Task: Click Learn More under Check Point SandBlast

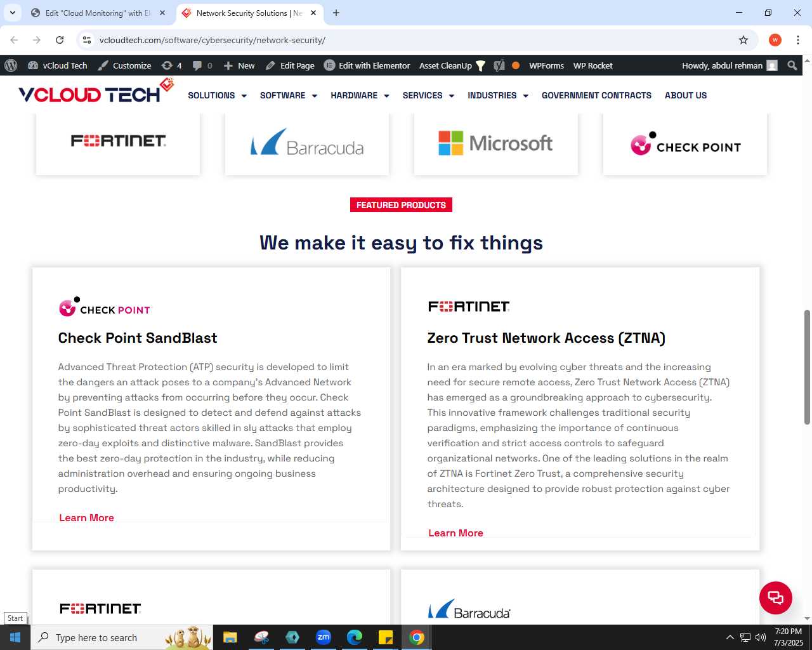Action: [86, 518]
